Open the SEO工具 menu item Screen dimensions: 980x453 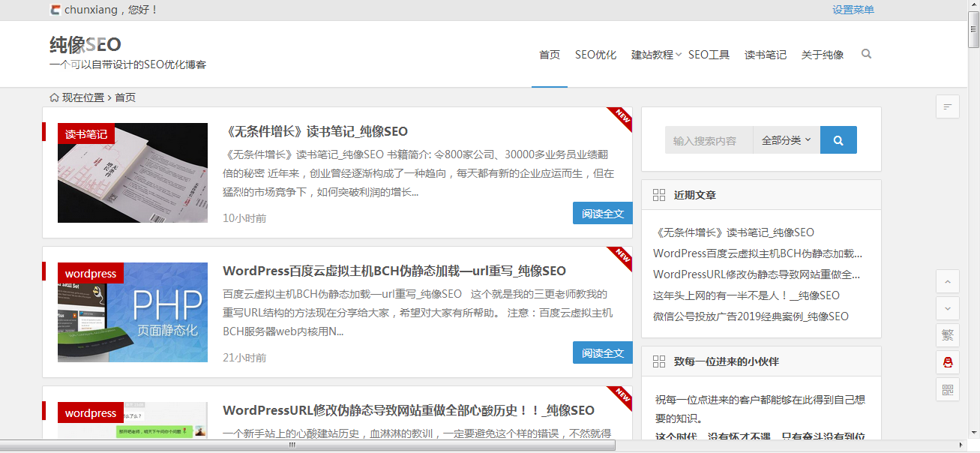(709, 55)
